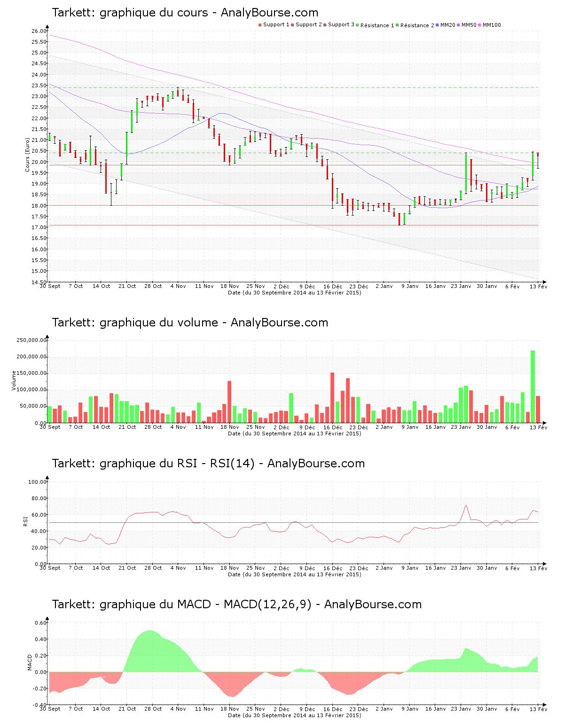Image resolution: width=564 pixels, height=728 pixels.
Task: Click the '6 Fév' date label under RSI chart
Action: coord(512,568)
